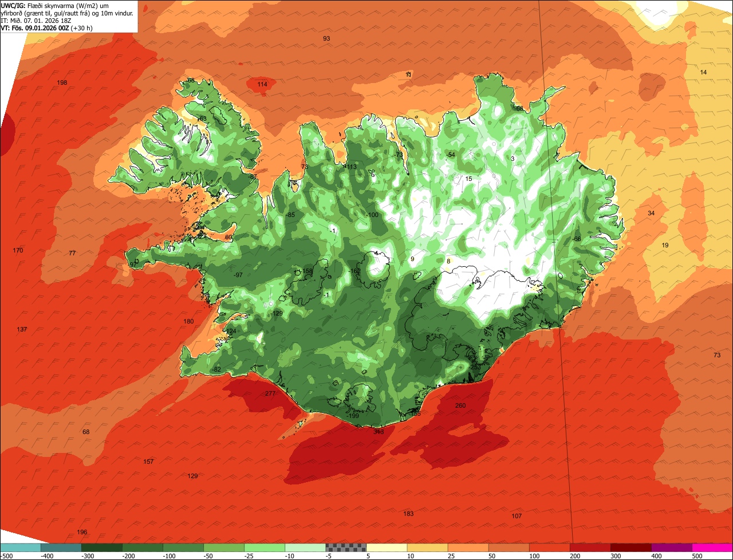Click the value 180 in Faxaflói bay
733x560 pixels.
click(x=188, y=321)
